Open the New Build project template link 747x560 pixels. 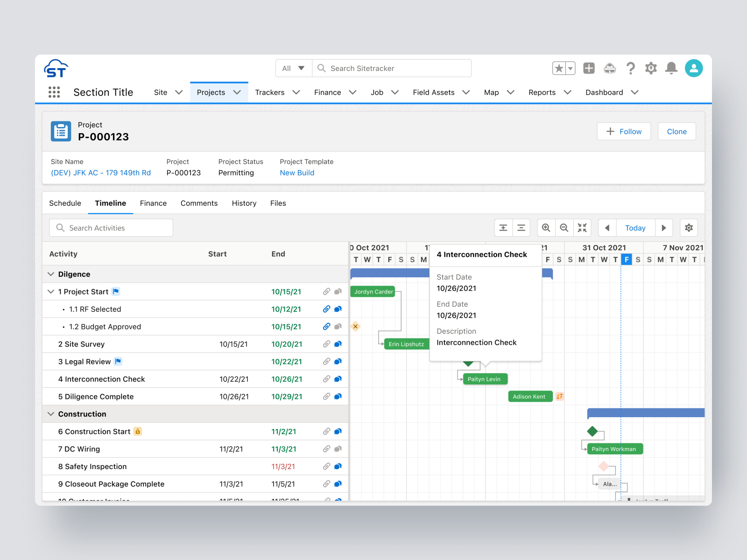(297, 173)
